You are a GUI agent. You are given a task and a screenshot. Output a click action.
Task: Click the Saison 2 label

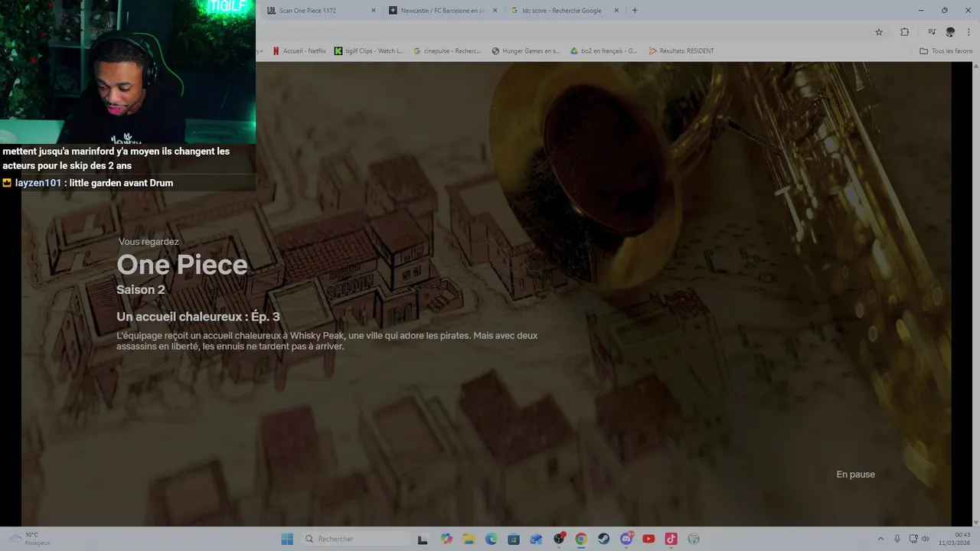(141, 290)
